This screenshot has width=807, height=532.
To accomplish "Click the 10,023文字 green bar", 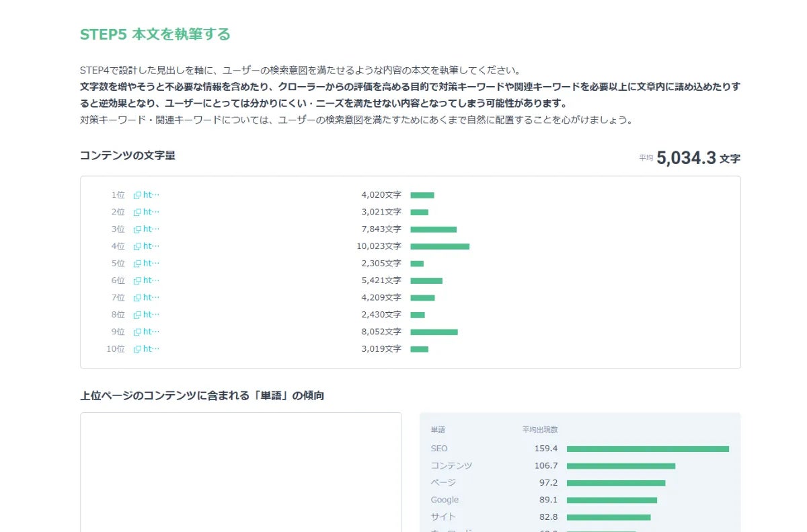I will [x=440, y=246].
